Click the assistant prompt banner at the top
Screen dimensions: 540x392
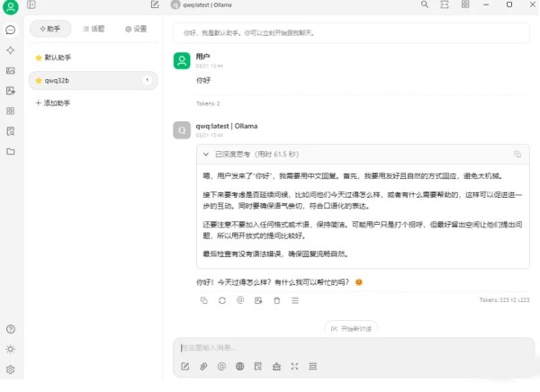pos(351,33)
